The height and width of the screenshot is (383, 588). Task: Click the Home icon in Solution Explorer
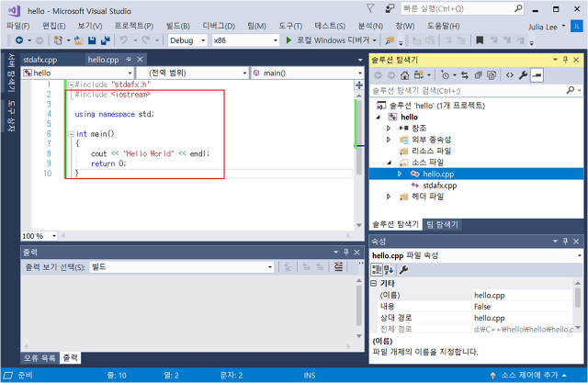(404, 75)
